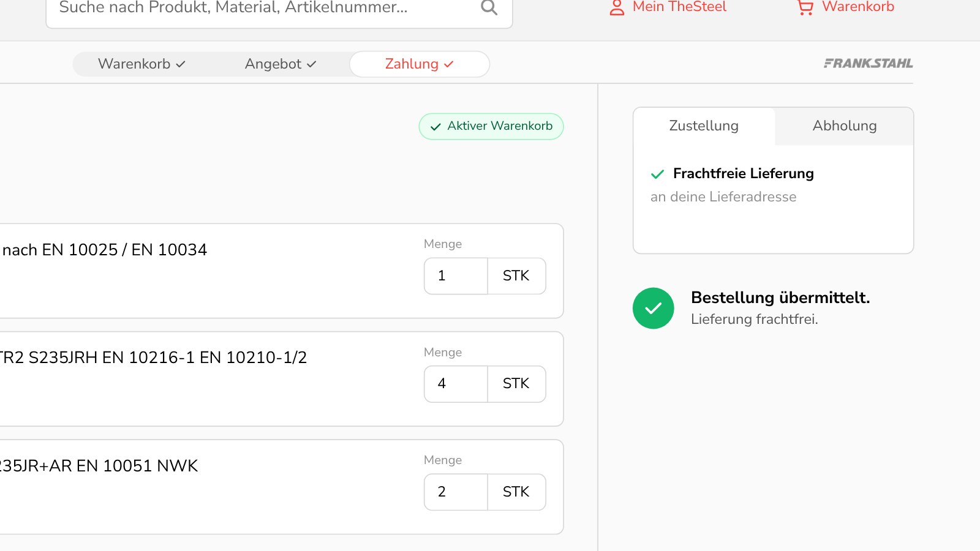Viewport: 980px width, 551px height.
Task: Select the Zahlung checkout step
Action: [420, 64]
